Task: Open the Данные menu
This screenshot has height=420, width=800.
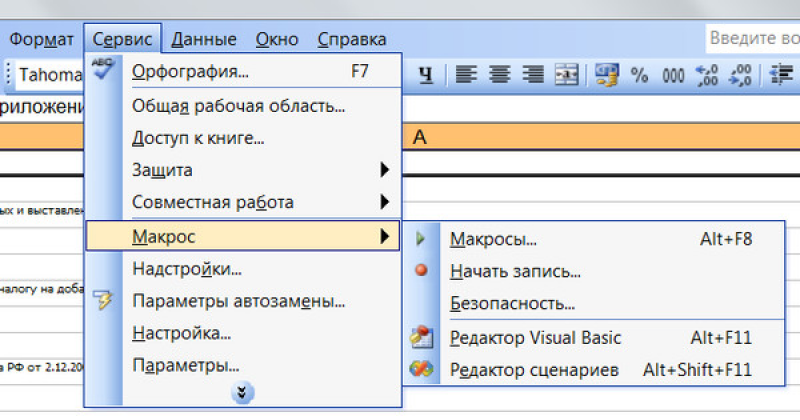Action: click(x=204, y=39)
